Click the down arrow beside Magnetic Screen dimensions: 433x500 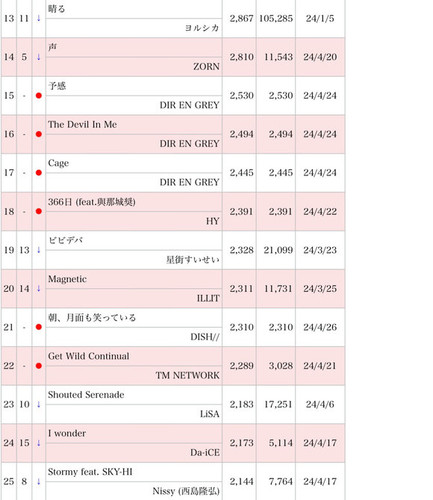click(39, 289)
